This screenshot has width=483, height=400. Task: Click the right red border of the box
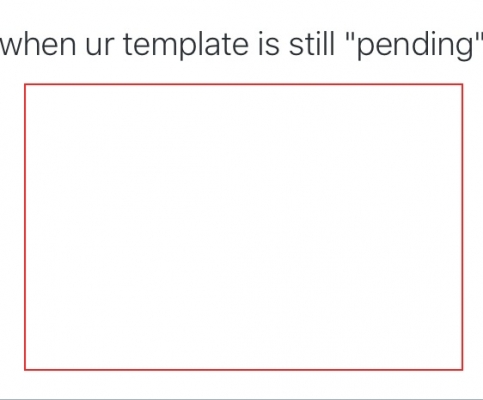click(462, 227)
